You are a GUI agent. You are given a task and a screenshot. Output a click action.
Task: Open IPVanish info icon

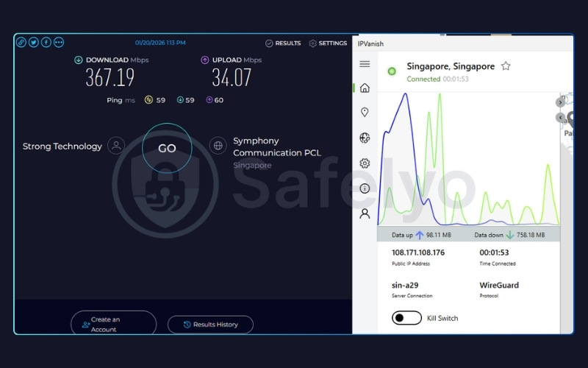pyautogui.click(x=365, y=188)
